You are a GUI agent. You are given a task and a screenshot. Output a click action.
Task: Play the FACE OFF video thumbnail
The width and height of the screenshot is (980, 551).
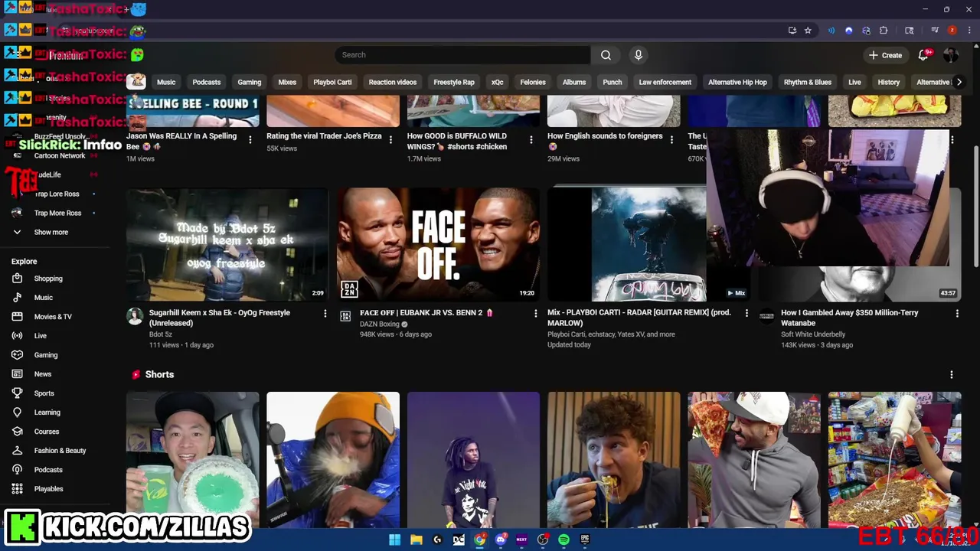pyautogui.click(x=438, y=245)
